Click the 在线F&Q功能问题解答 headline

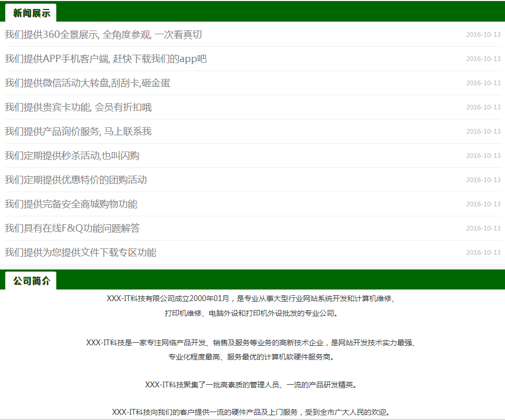[x=73, y=228]
